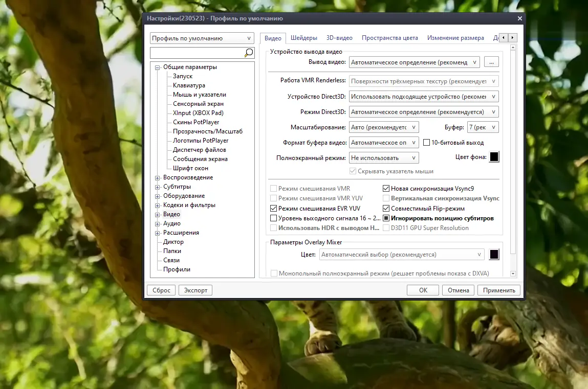588x389 pixels.
Task: Click the Применить button
Action: tap(498, 290)
